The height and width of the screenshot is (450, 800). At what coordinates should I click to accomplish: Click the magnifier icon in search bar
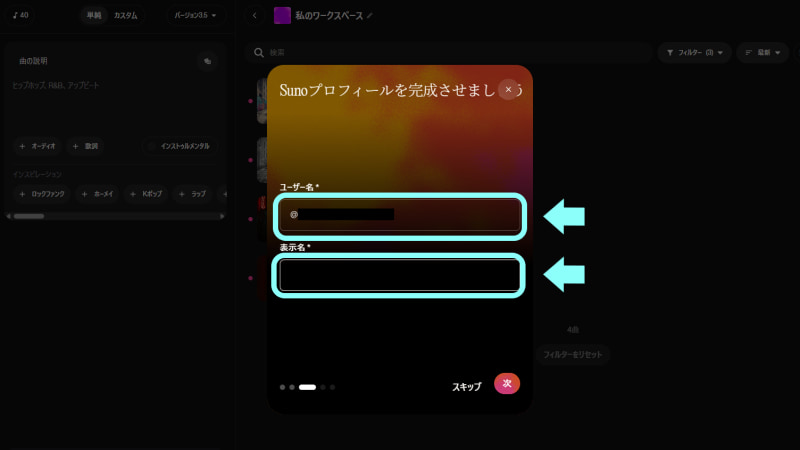[x=258, y=52]
